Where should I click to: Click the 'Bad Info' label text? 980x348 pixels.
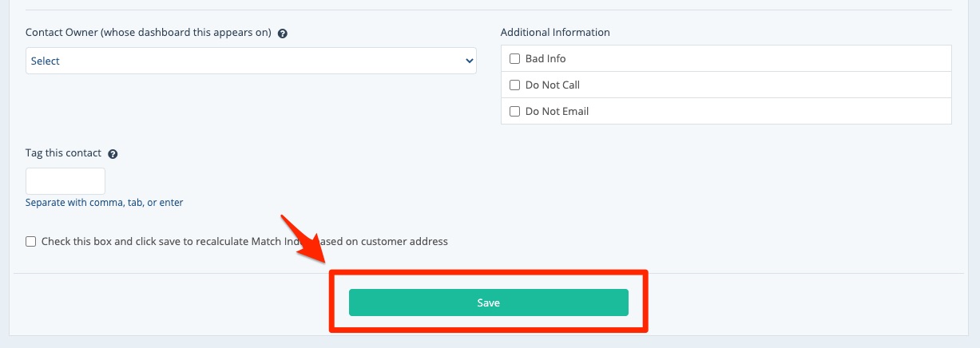point(546,58)
